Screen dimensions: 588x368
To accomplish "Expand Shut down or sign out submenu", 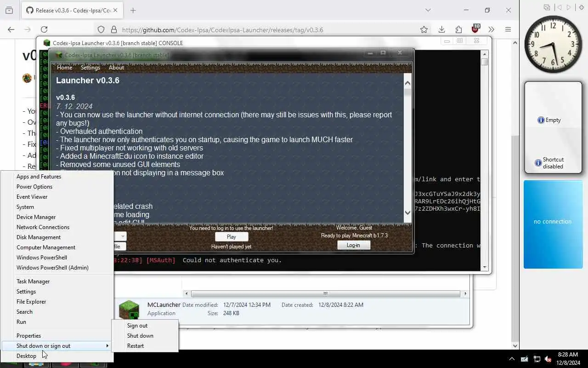I will pyautogui.click(x=57, y=346).
